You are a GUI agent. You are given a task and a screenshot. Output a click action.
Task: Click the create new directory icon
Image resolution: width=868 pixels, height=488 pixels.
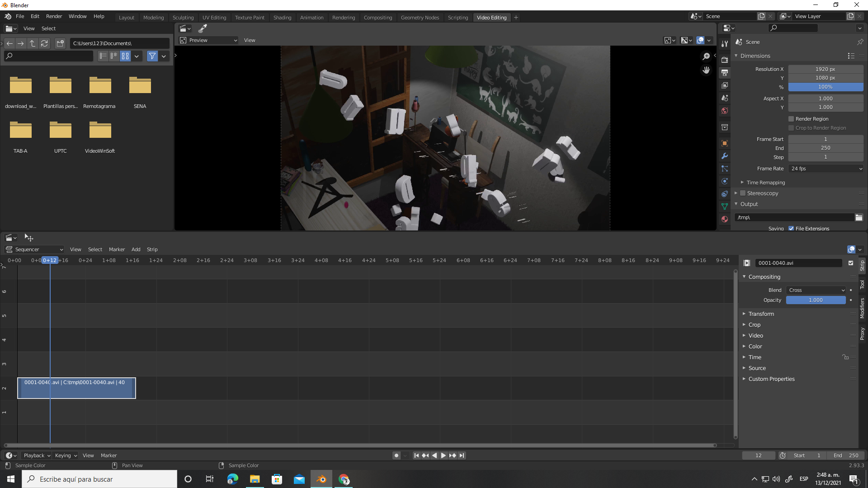tap(60, 43)
